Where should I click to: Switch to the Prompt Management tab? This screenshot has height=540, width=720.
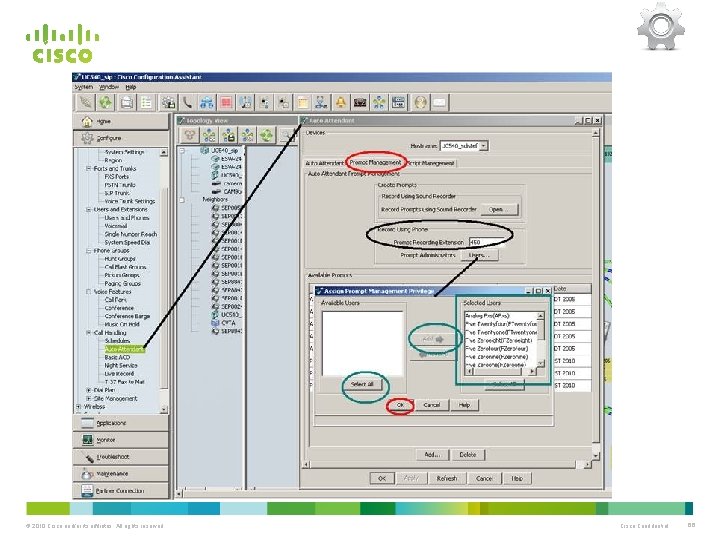[375, 163]
